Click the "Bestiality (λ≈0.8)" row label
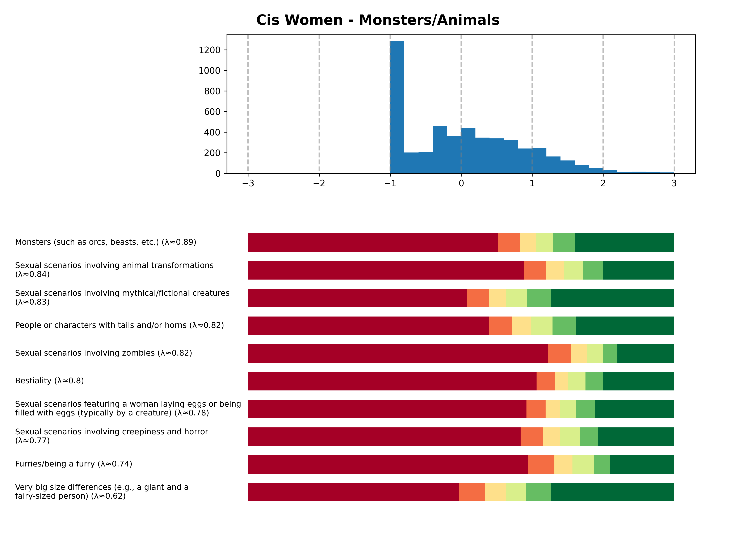This screenshot has width=756, height=536. click(50, 381)
